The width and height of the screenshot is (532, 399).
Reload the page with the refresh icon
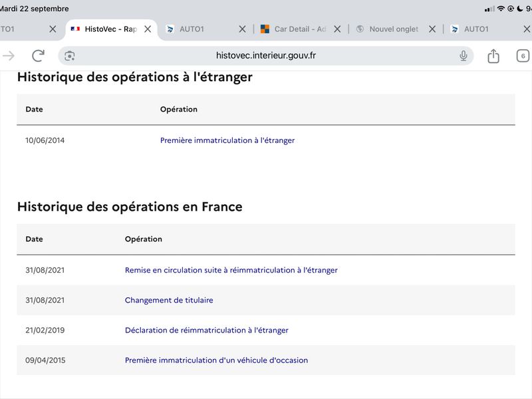38,56
